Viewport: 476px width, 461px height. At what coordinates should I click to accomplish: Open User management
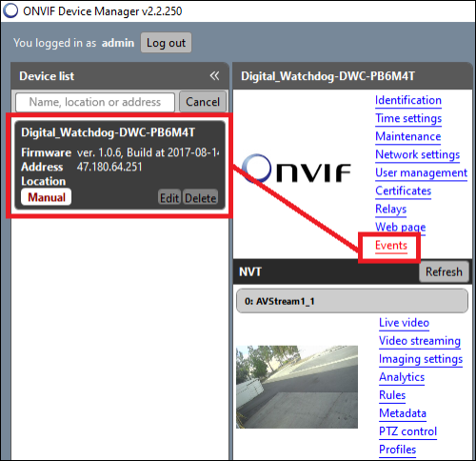421,172
